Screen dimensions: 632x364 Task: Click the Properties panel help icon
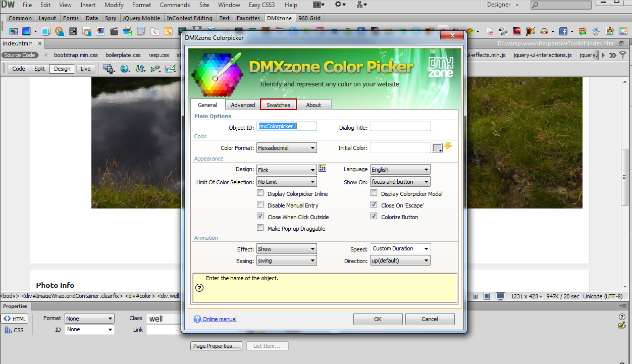[622, 317]
